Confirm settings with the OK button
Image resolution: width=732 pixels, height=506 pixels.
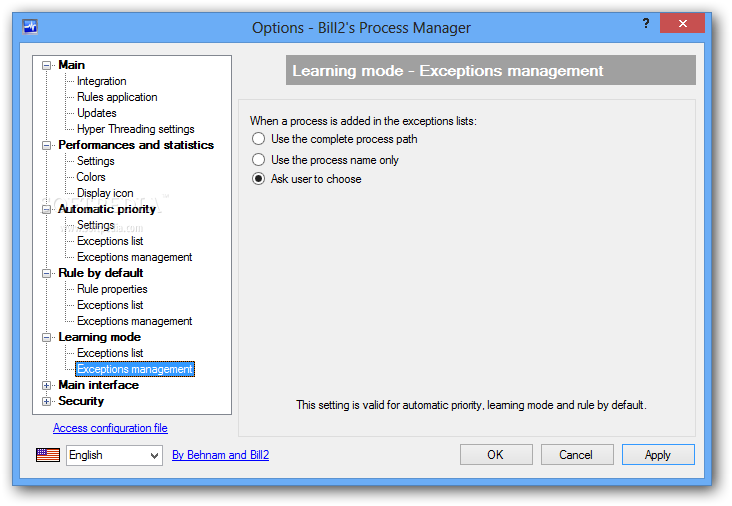[x=496, y=455]
